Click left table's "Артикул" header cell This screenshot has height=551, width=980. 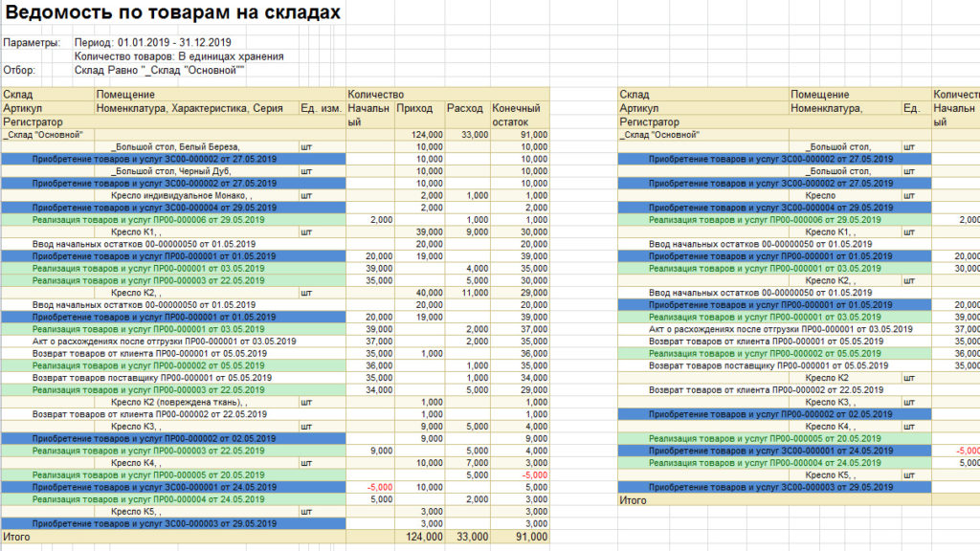pos(48,108)
